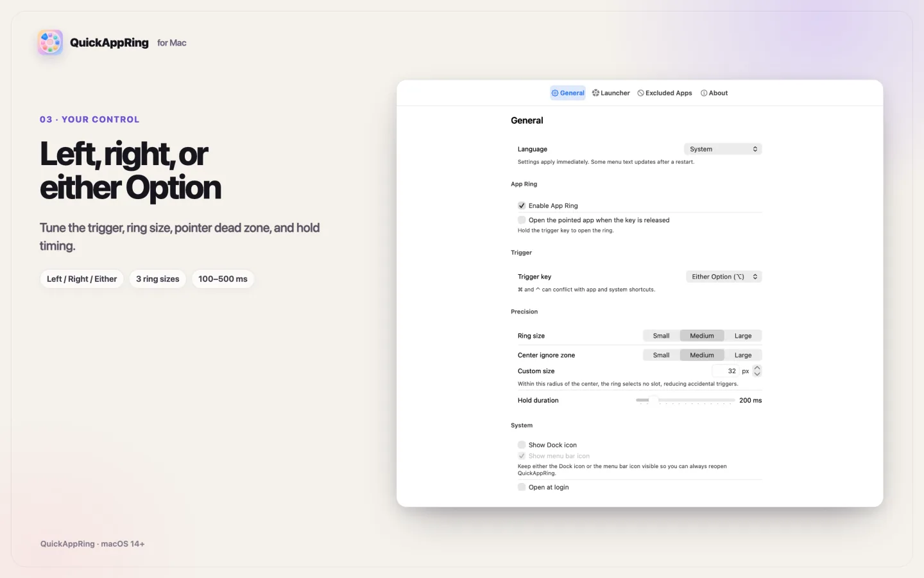Switch to the Excluded Apps tab
The image size is (924, 578).
(x=665, y=93)
